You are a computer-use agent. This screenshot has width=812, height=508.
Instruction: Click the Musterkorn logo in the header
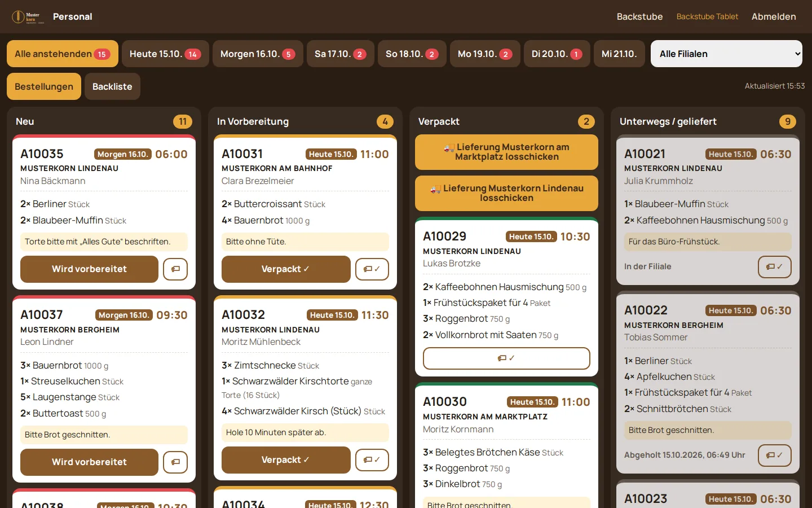28,17
